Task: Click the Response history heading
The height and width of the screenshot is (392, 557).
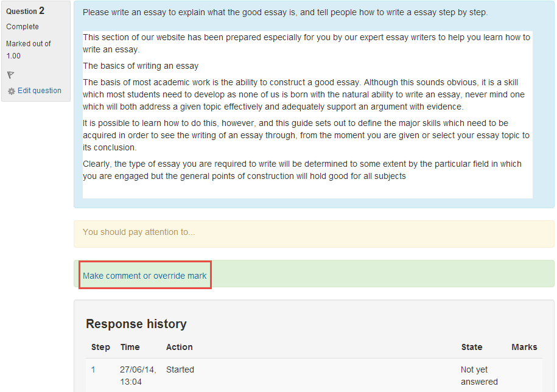Action: click(x=136, y=324)
